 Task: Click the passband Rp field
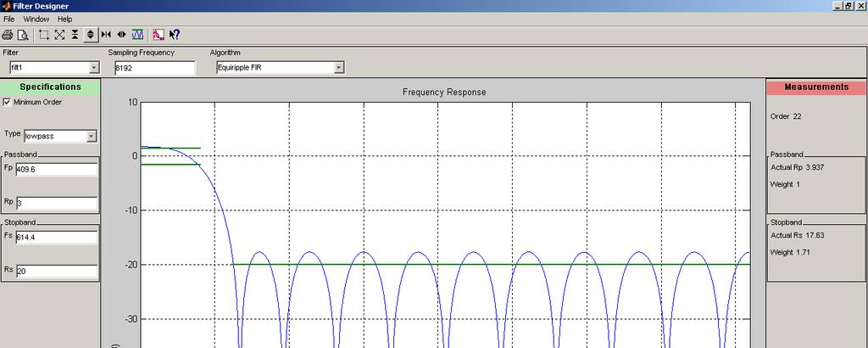[57, 204]
